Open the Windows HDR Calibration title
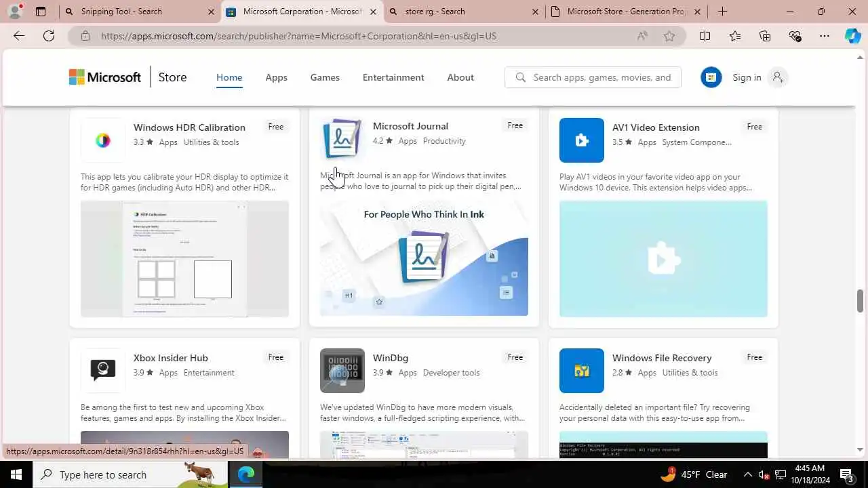Viewport: 868px width, 488px height. tap(189, 127)
